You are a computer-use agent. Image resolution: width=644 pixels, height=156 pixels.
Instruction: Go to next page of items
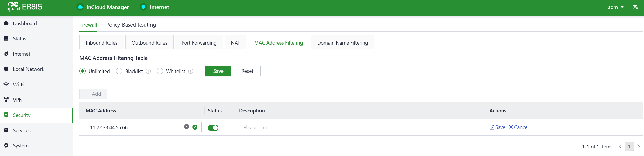(638, 146)
